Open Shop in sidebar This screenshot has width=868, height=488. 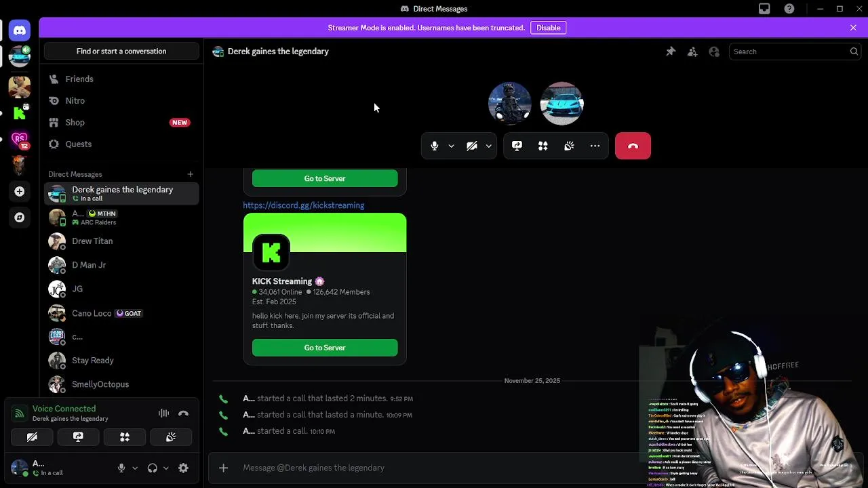tap(121, 123)
